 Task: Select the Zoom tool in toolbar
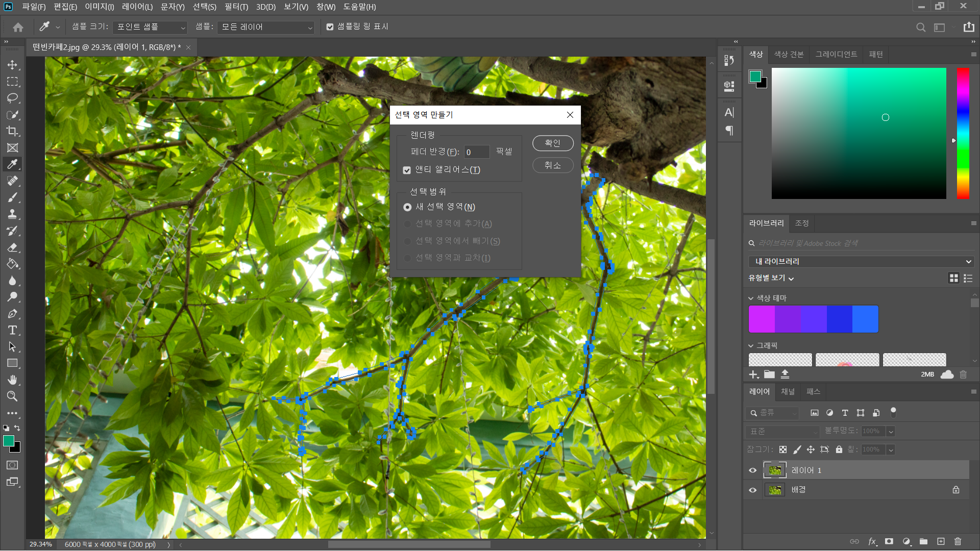pos(12,396)
